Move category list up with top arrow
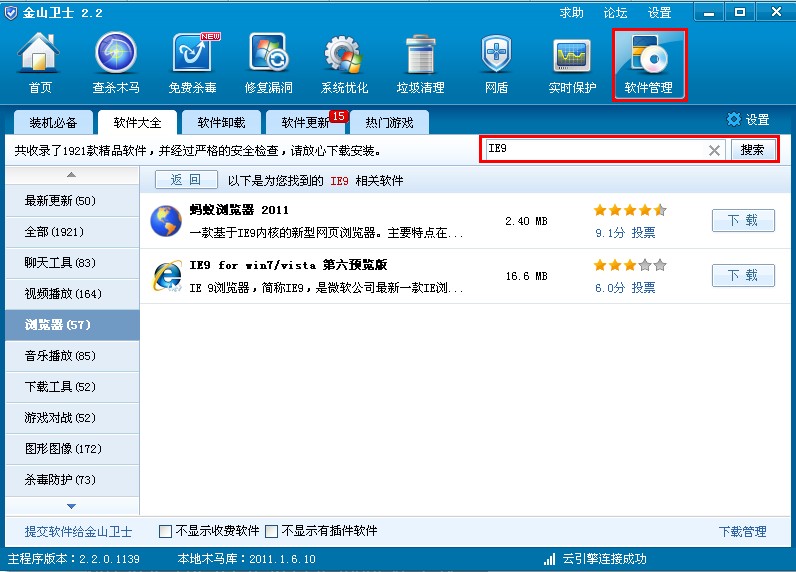The height and width of the screenshot is (572, 796). coord(72,175)
